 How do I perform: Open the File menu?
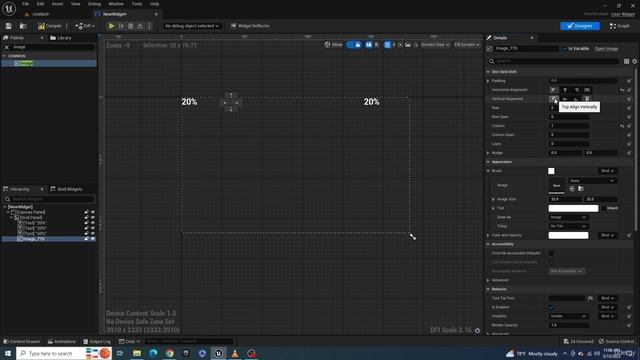tap(25, 4)
